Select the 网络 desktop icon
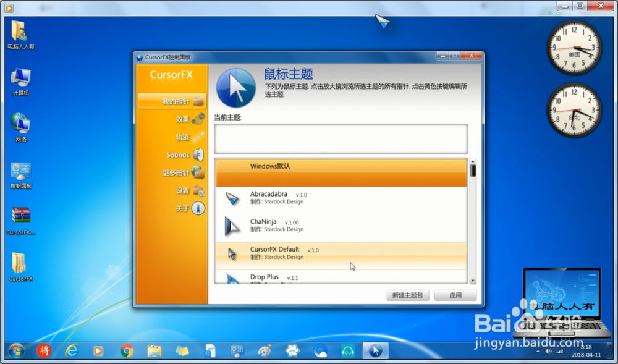Viewport: 618px width, 364px height. 20,128
